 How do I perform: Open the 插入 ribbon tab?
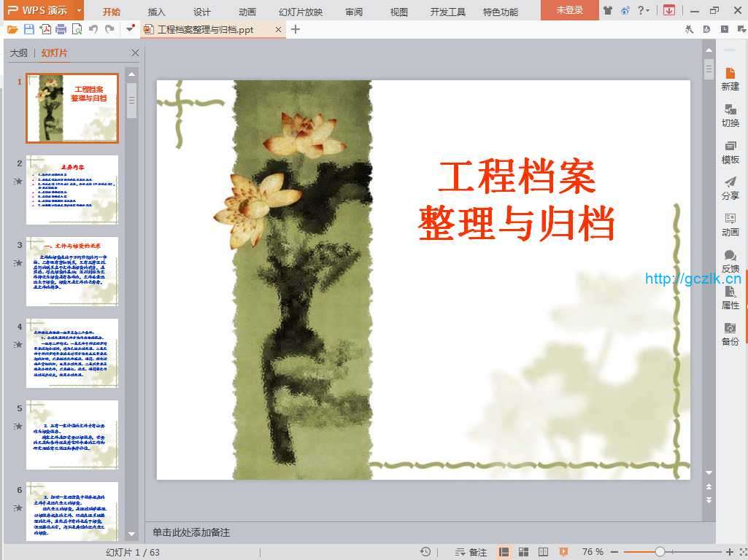pyautogui.click(x=156, y=12)
